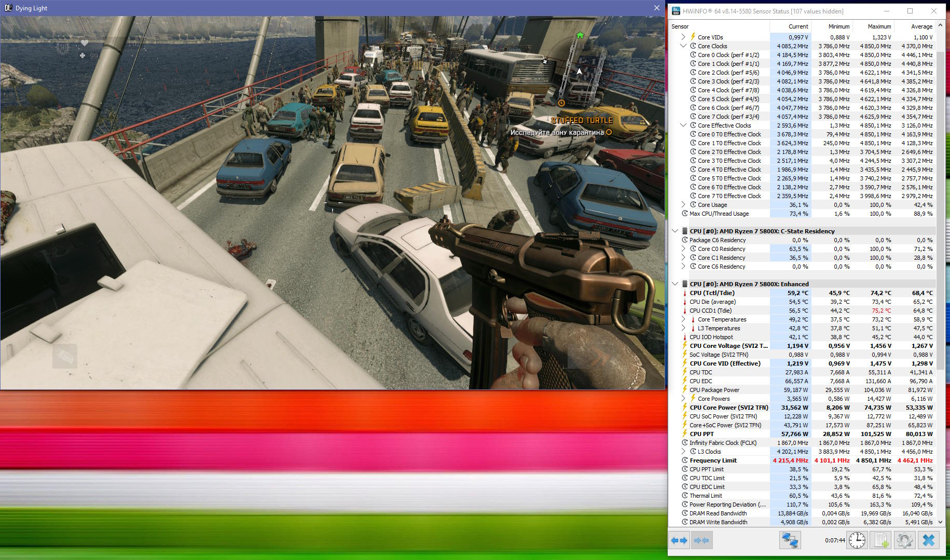Select the CPU Die (average) row
950x560 pixels.
point(802,302)
